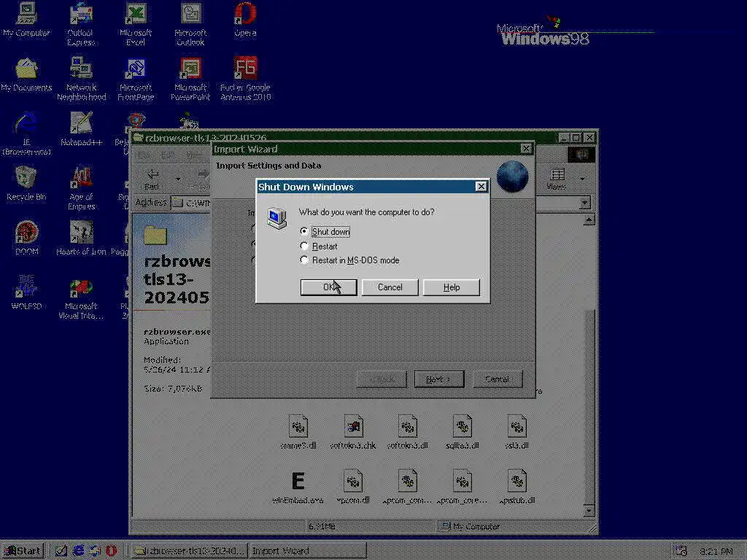Launch the Notepad++ desktop shortcut
The image size is (747, 560).
pos(82,128)
